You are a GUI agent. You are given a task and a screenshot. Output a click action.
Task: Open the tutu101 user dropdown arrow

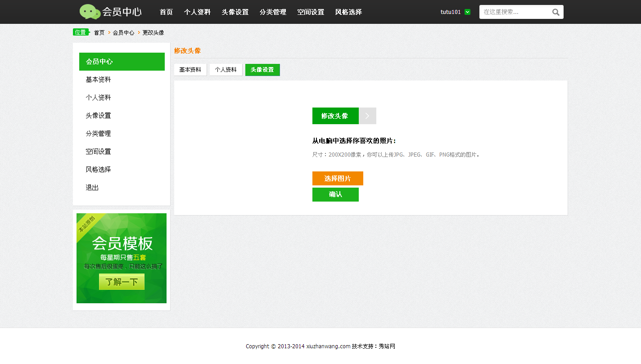tap(467, 12)
